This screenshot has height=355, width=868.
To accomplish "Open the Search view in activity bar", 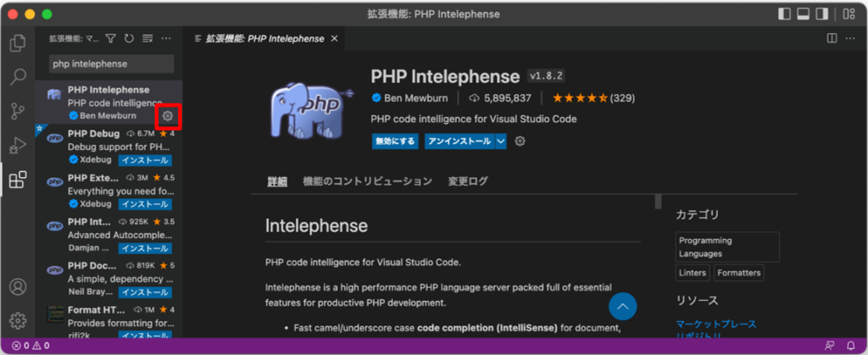I will point(19,77).
